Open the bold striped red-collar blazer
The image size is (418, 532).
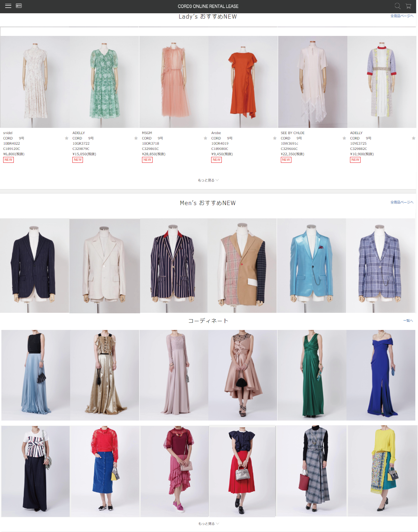[174, 266]
